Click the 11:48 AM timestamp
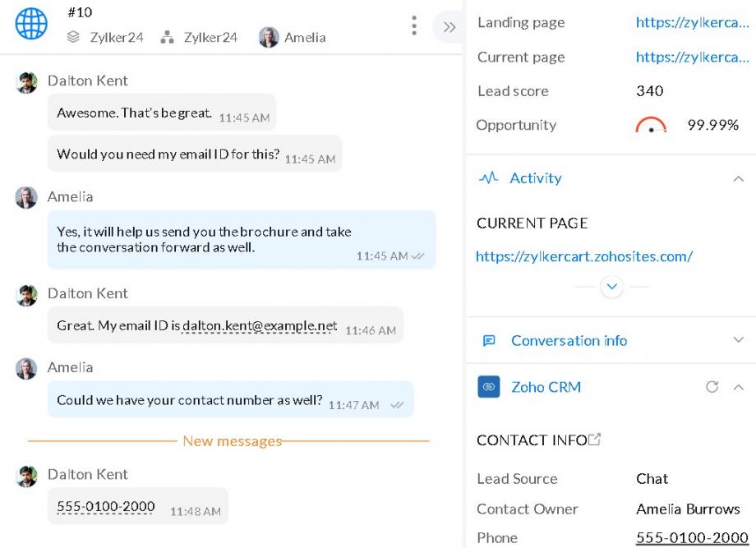 [196, 511]
